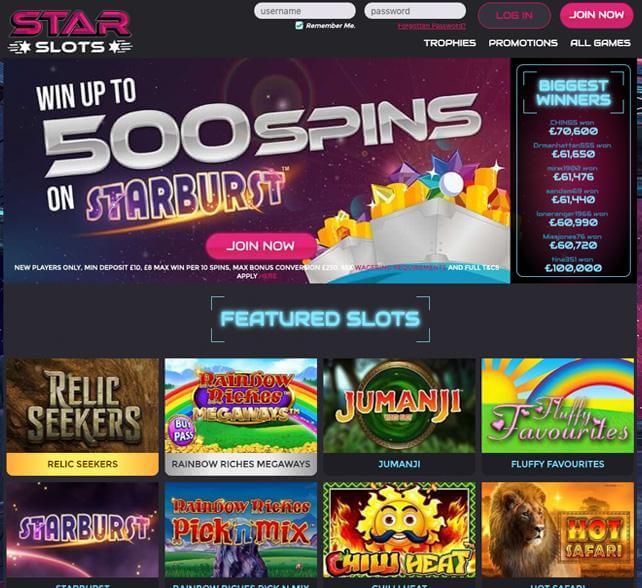642x588 pixels.
Task: Open the Relic Seekers game thumbnail
Action: coord(82,405)
